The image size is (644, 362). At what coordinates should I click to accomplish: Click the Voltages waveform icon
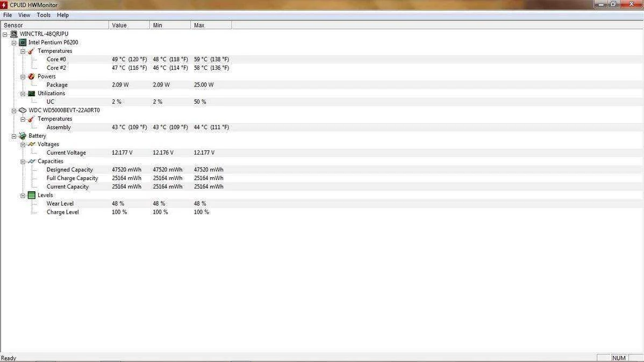pos(31,144)
